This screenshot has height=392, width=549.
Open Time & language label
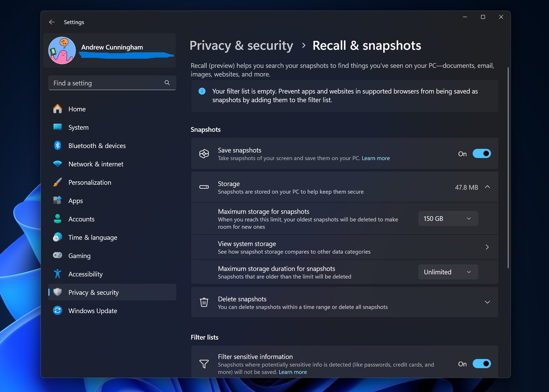coord(93,237)
